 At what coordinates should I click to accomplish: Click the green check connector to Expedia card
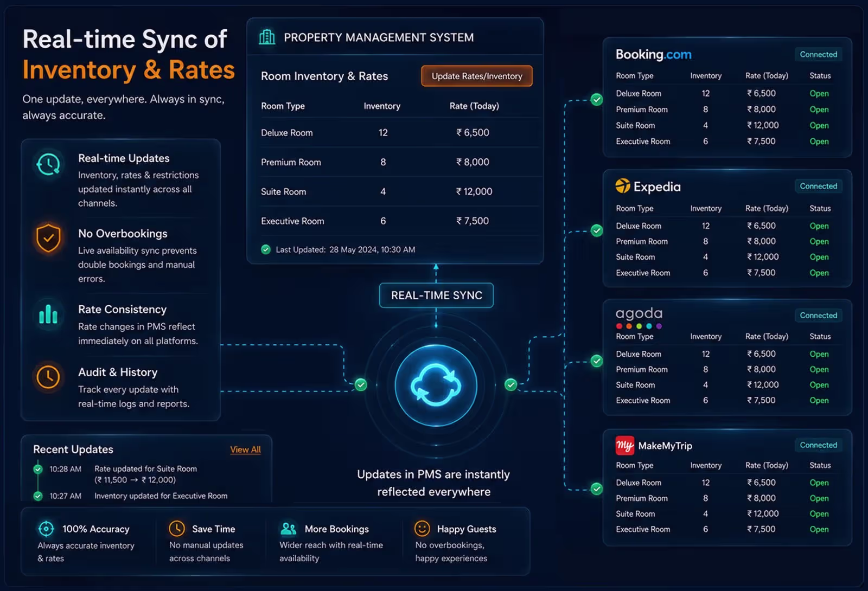tap(597, 230)
